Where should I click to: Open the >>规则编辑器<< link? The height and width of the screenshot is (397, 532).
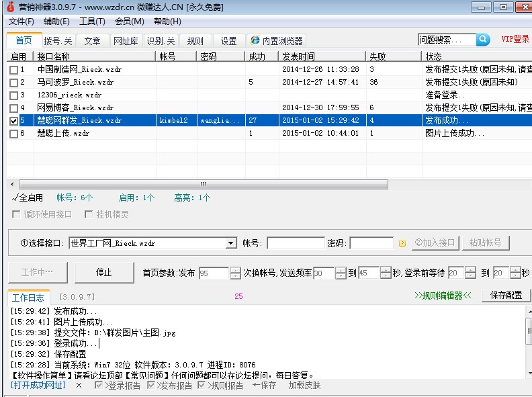[x=443, y=295]
